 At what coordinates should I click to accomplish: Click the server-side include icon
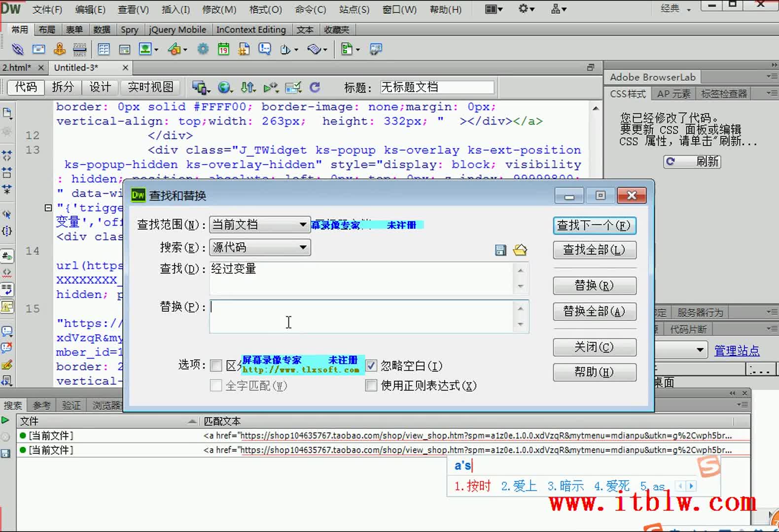pyautogui.click(x=244, y=49)
